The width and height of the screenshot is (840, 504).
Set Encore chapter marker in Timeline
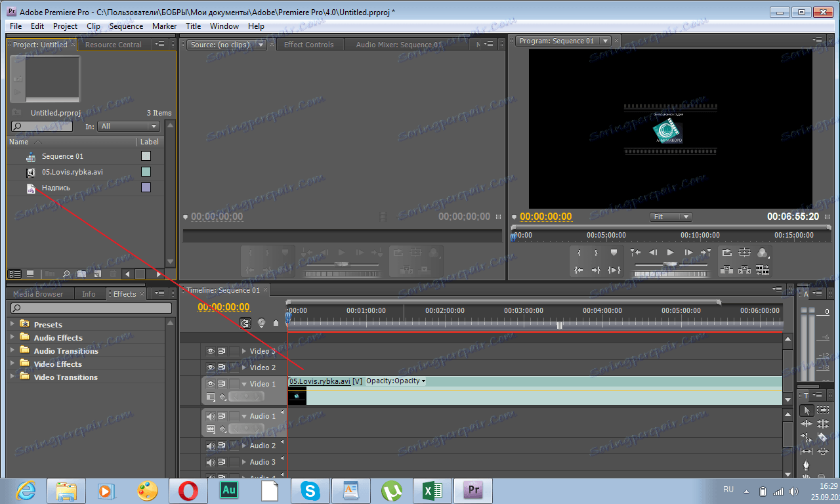pyautogui.click(x=261, y=323)
